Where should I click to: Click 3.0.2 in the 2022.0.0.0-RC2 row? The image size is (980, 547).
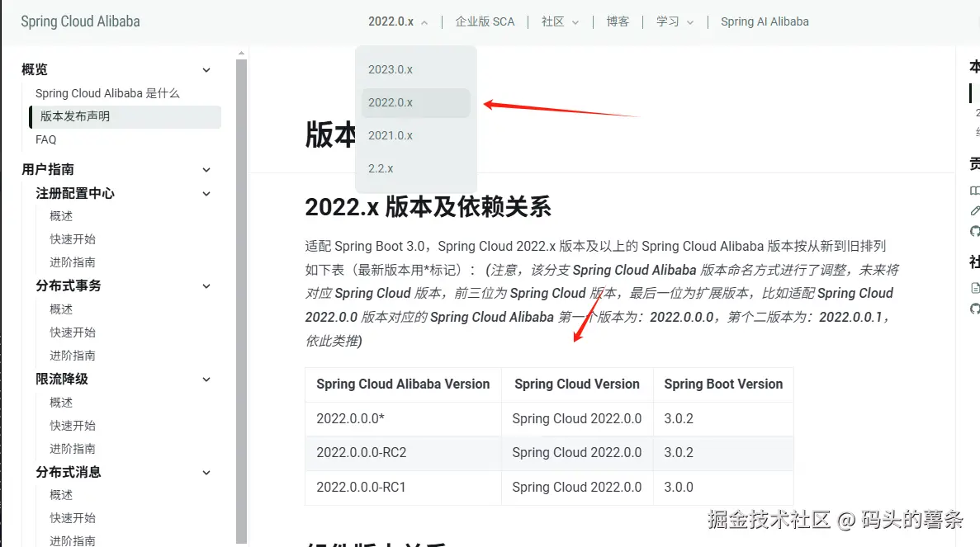(723, 452)
